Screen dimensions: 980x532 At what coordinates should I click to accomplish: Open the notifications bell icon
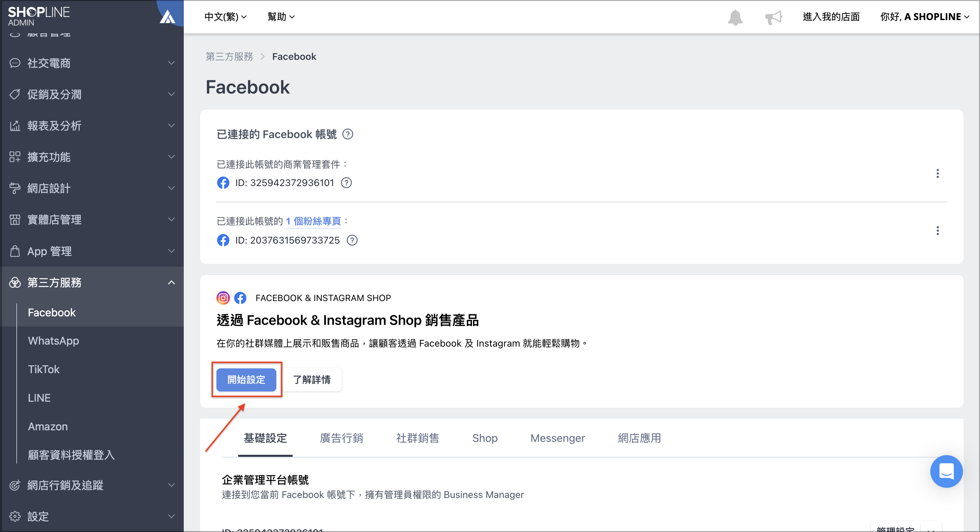coord(735,17)
